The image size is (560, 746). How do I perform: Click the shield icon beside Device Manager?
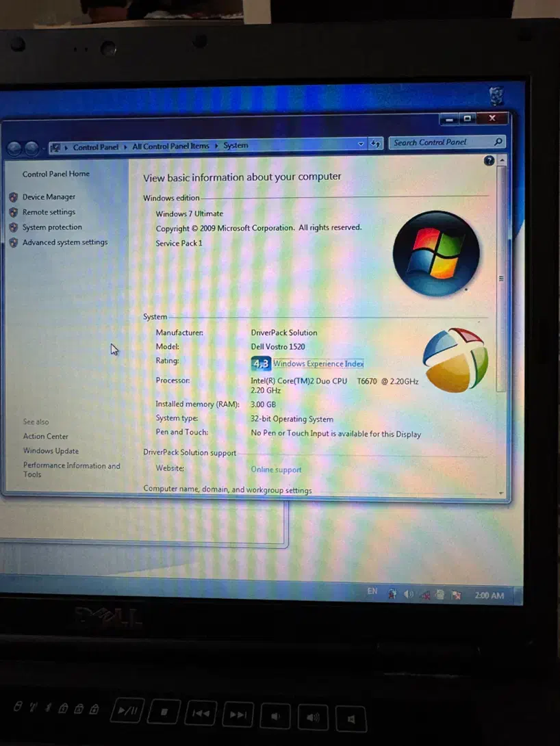(x=13, y=197)
